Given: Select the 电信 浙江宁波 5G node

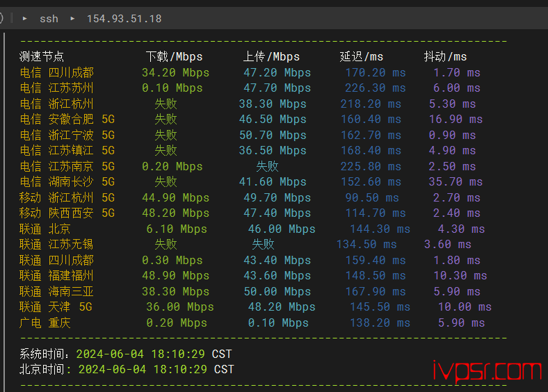Looking at the screenshot, I should [x=67, y=136].
